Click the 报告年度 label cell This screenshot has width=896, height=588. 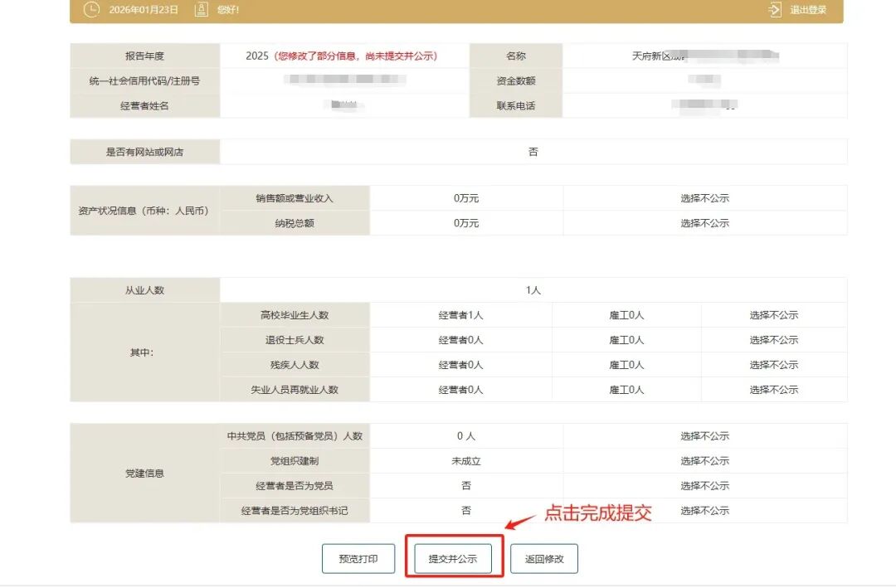(144, 56)
